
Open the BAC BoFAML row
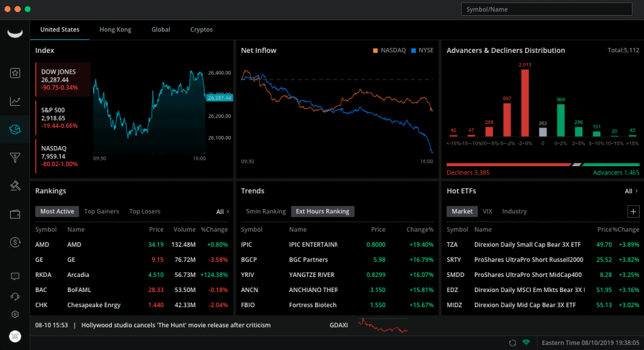(x=131, y=290)
